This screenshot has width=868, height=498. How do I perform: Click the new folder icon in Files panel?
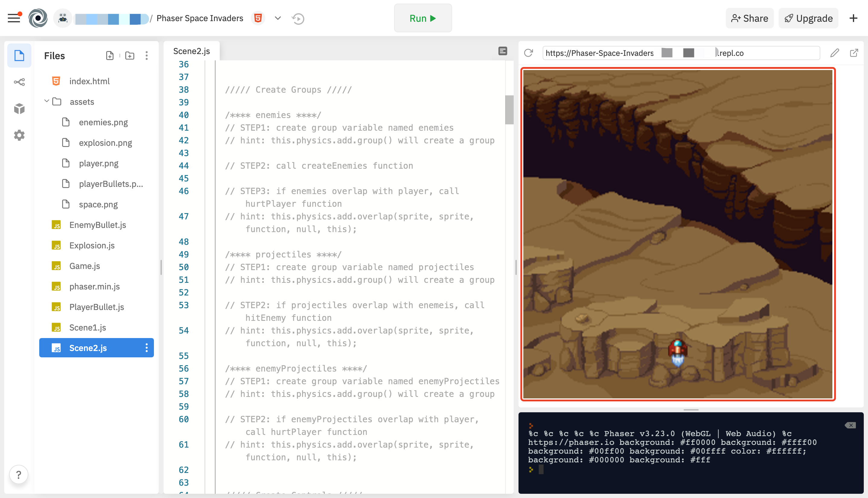pyautogui.click(x=129, y=56)
